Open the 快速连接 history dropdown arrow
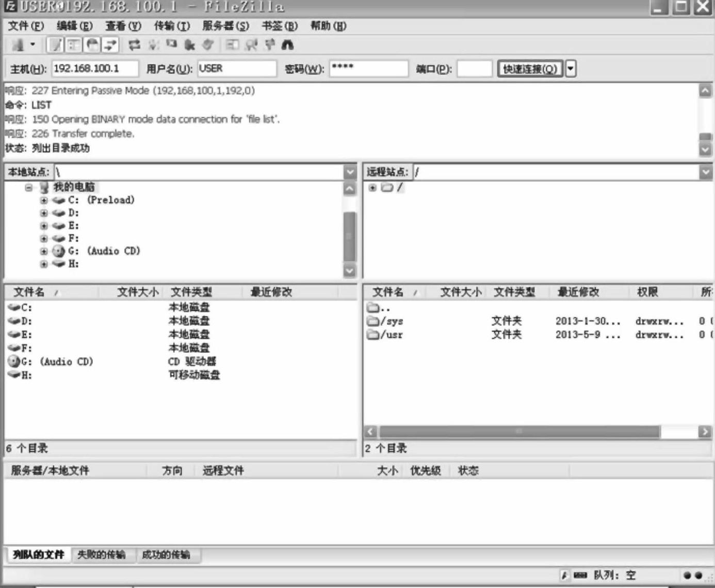The height and width of the screenshot is (588, 715). click(571, 69)
